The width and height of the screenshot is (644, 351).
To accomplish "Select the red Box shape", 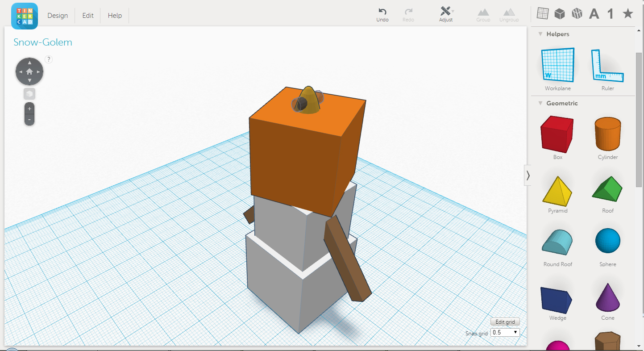I will pyautogui.click(x=557, y=138).
